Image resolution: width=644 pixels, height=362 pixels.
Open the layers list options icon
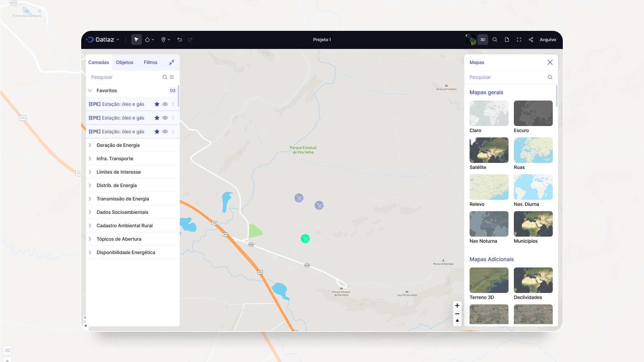172,77
